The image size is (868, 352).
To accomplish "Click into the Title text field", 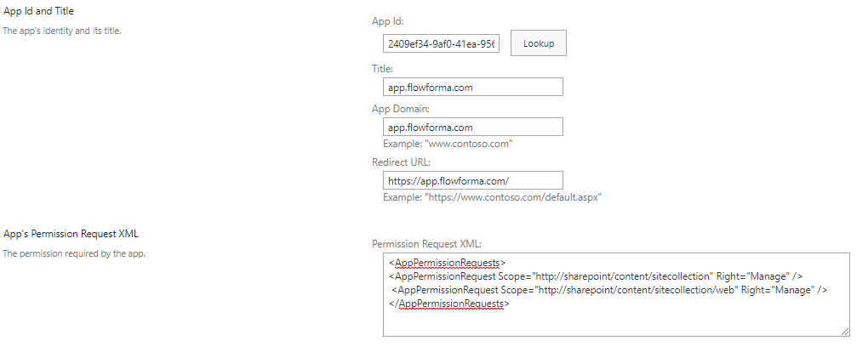I will click(473, 87).
